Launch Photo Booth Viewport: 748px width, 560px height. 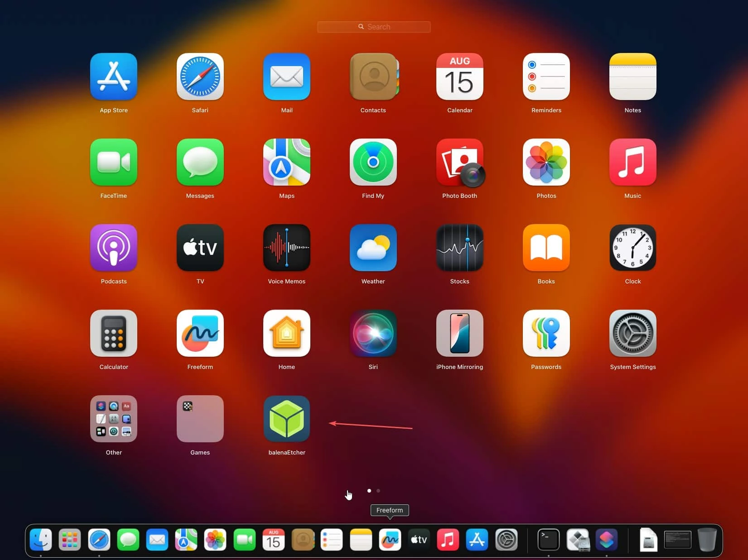pos(460,162)
